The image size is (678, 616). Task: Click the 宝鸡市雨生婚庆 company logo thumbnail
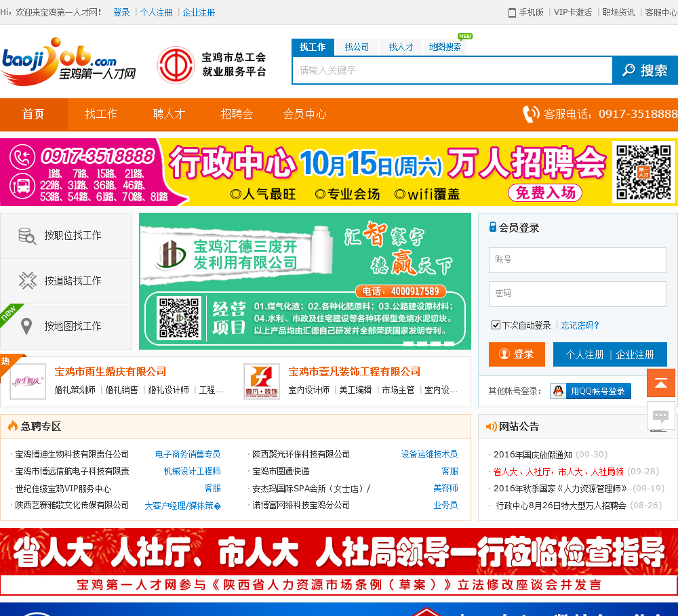tap(28, 382)
